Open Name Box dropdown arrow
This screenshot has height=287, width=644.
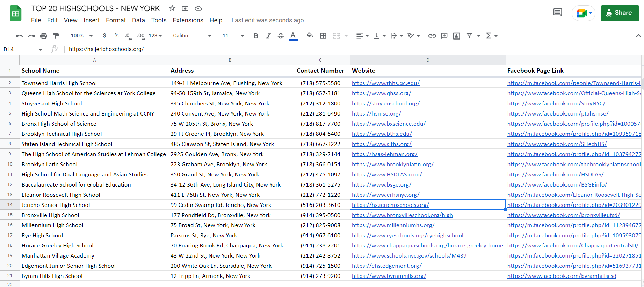coord(41,50)
